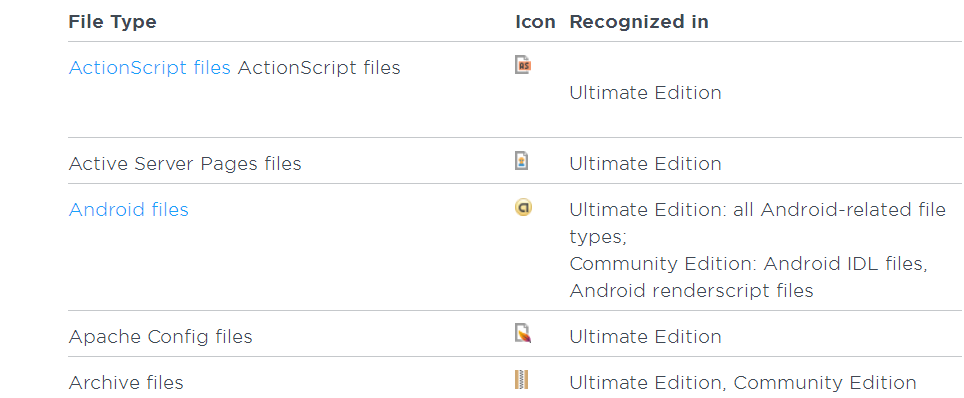Click the Active Server Pages files entry
The width and height of the screenshot is (964, 398).
click(185, 164)
